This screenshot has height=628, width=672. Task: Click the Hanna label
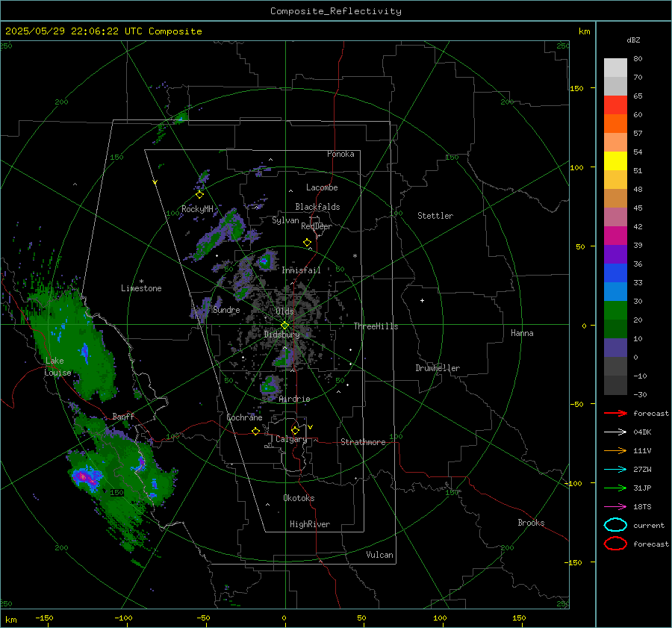tap(522, 333)
